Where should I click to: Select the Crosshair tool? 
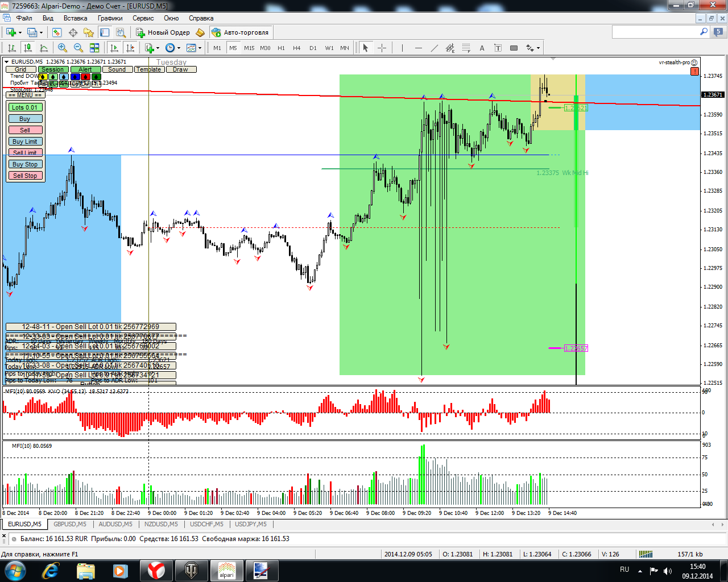382,48
